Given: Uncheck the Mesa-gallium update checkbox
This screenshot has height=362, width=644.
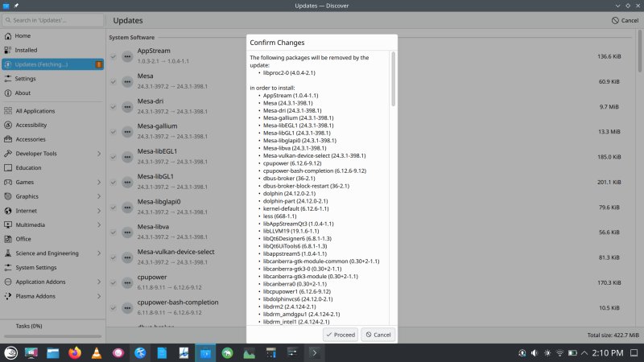Looking at the screenshot, I should [114, 132].
